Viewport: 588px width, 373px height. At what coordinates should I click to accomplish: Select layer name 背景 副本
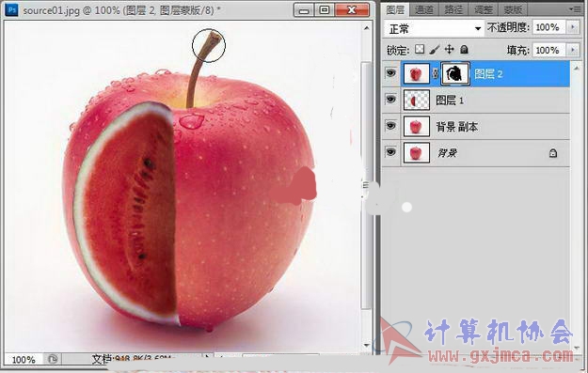click(456, 127)
